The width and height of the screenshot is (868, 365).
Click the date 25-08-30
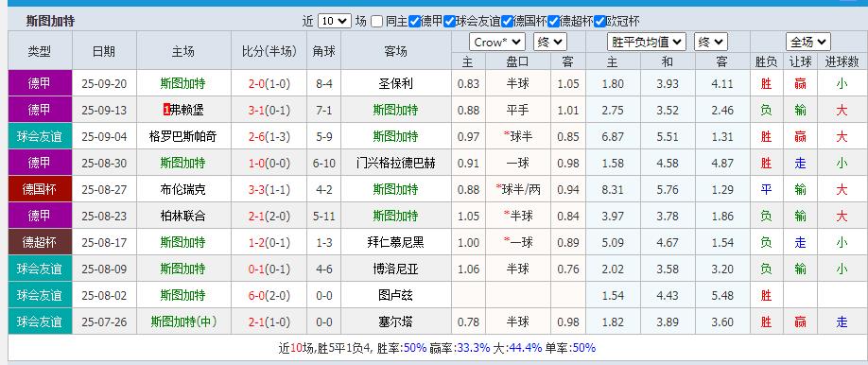pyautogui.click(x=104, y=164)
